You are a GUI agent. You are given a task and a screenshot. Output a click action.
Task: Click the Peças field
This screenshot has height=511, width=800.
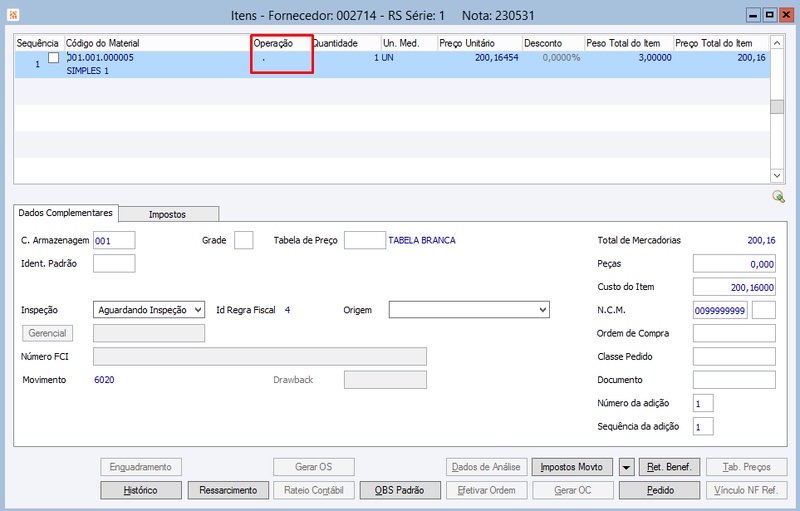[x=734, y=264]
